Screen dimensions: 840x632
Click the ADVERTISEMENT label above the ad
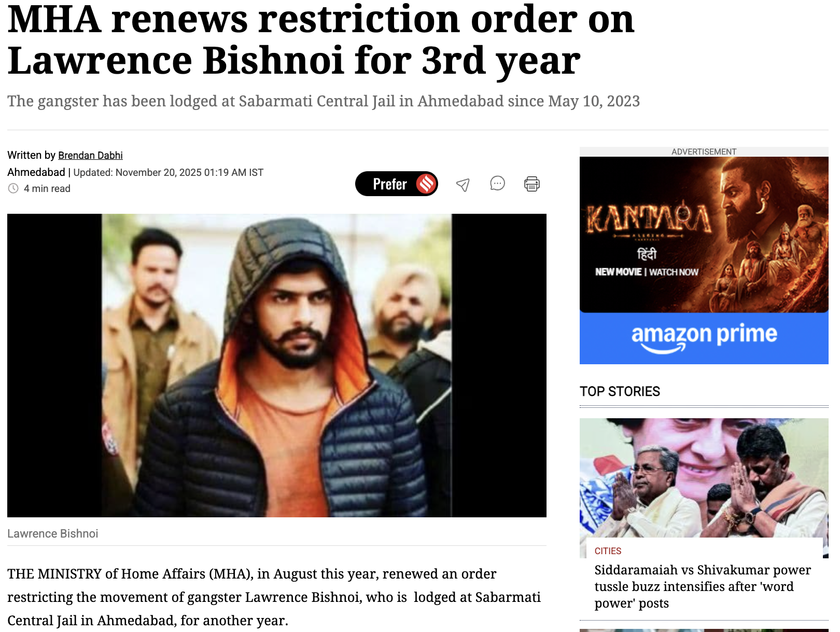point(704,152)
